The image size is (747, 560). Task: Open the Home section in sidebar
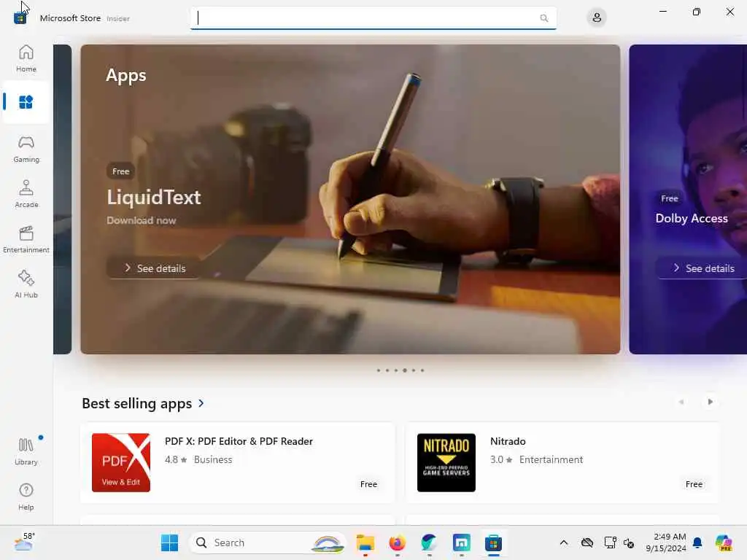pos(26,58)
